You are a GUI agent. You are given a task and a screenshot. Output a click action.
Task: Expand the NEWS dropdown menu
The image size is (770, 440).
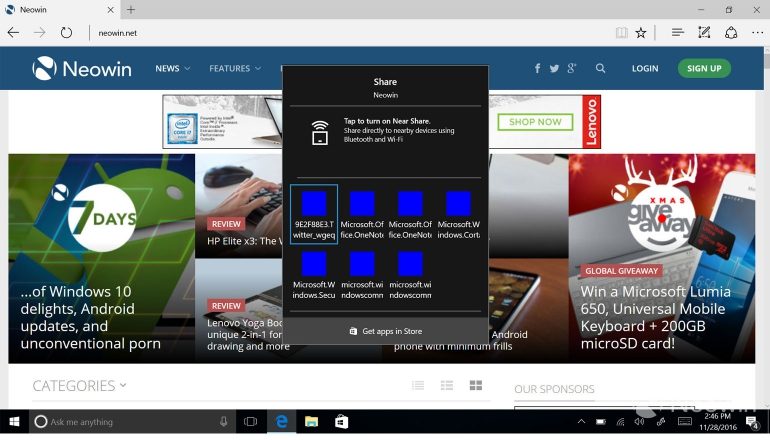(x=171, y=69)
